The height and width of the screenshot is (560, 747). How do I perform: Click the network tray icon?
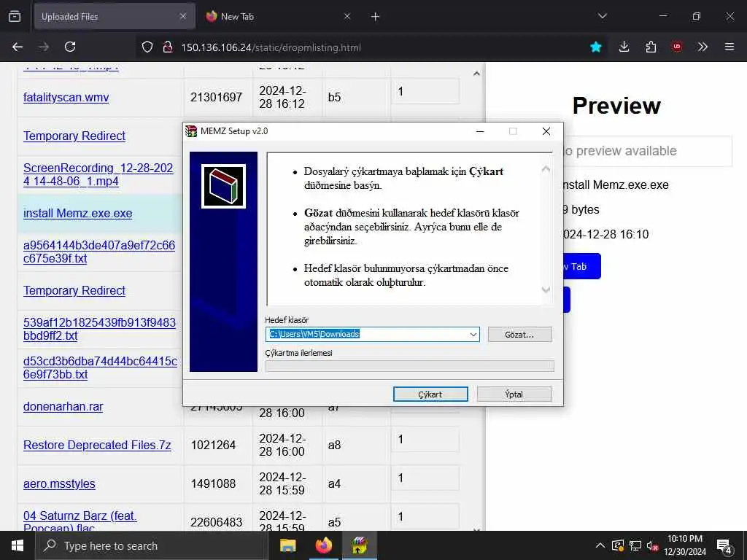click(x=635, y=545)
